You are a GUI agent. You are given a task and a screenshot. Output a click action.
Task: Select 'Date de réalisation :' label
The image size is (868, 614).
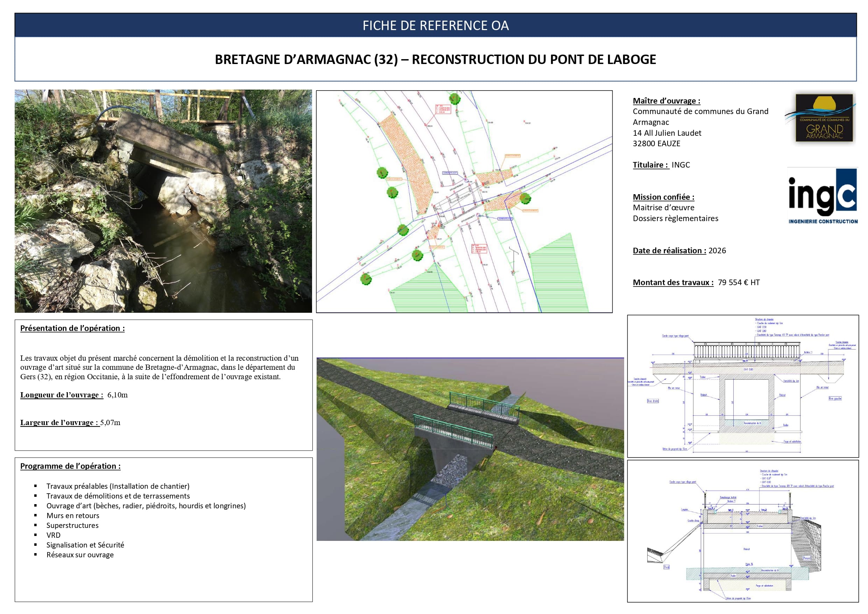click(x=670, y=250)
